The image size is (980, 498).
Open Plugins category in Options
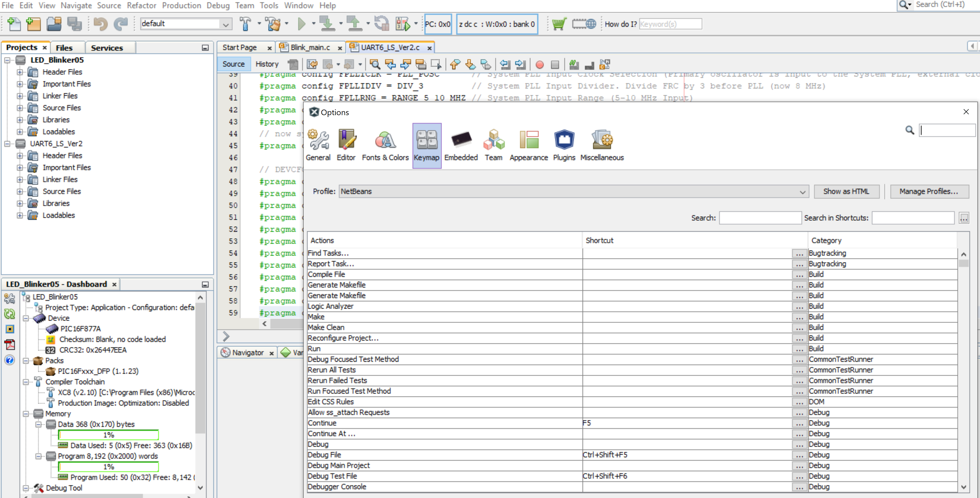pos(564,145)
